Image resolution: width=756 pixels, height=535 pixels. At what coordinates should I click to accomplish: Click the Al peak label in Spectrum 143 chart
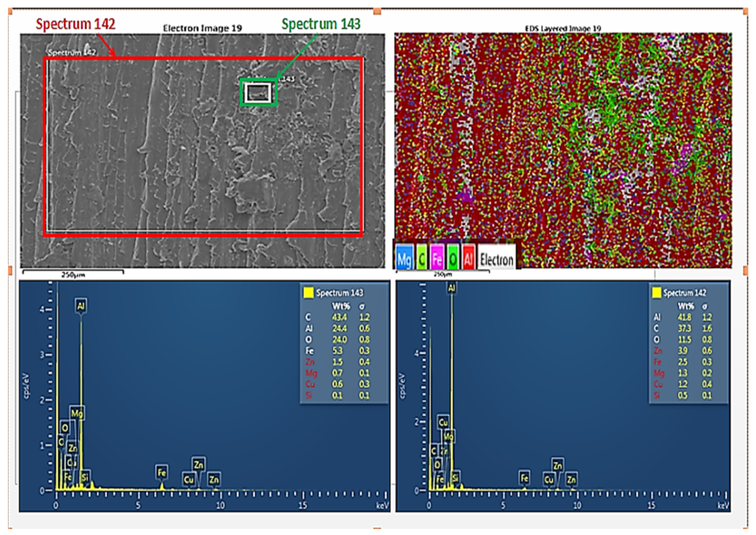click(81, 306)
